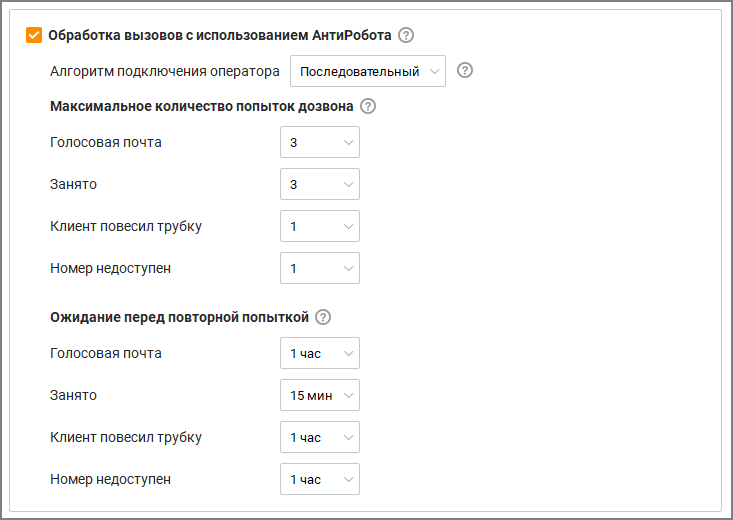The height and width of the screenshot is (520, 733).
Task: Click the Обработка вызовов с использованием АнтиРобота label
Action: pyautogui.click(x=220, y=36)
